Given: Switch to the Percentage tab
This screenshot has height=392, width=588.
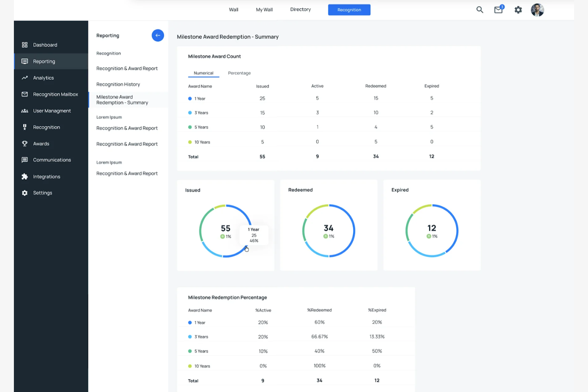Looking at the screenshot, I should click(239, 73).
